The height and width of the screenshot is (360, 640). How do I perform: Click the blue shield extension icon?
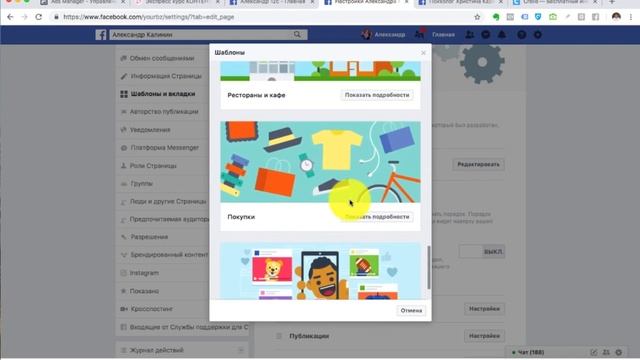(538, 17)
